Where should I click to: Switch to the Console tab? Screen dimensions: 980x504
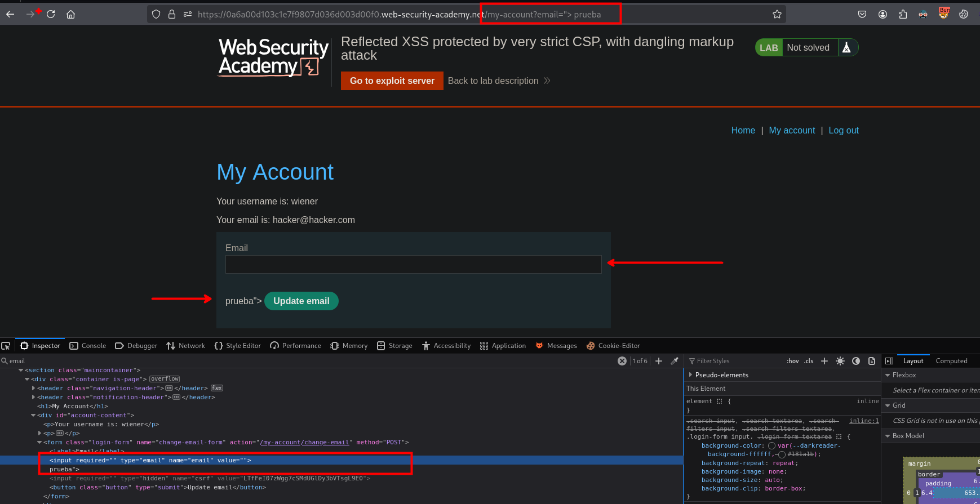click(88, 346)
